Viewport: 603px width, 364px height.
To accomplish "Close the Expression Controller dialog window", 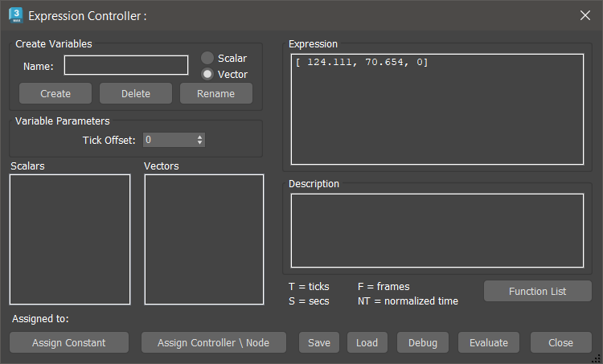I will click(x=585, y=15).
